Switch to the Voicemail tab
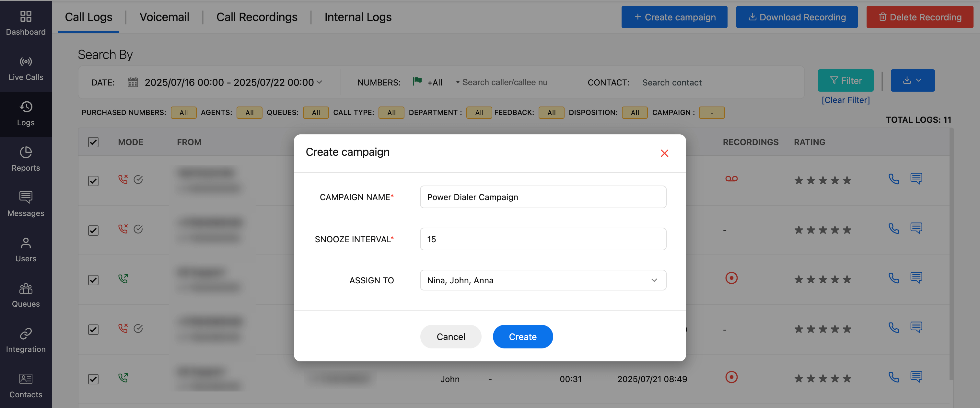Screen dimensions: 980x408 [x=164, y=17]
